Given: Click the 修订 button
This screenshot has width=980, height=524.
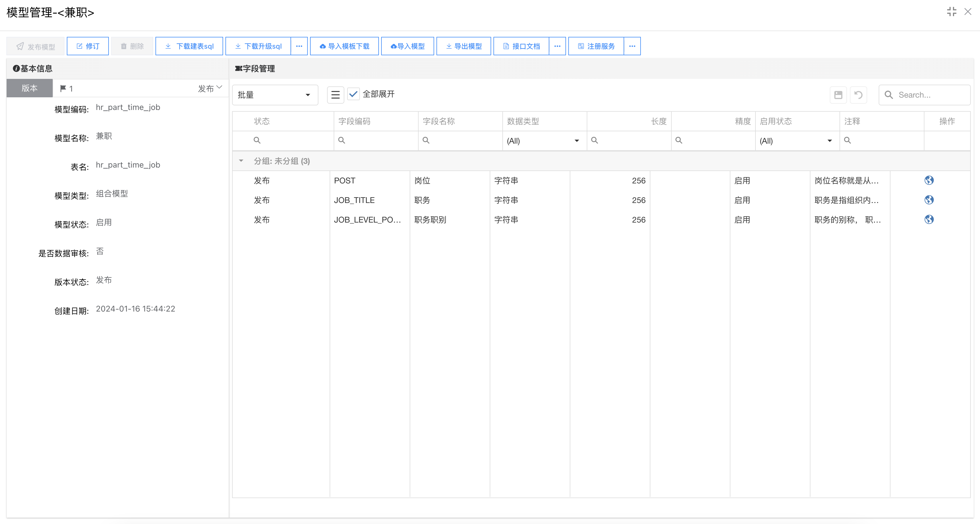Looking at the screenshot, I should coord(88,46).
